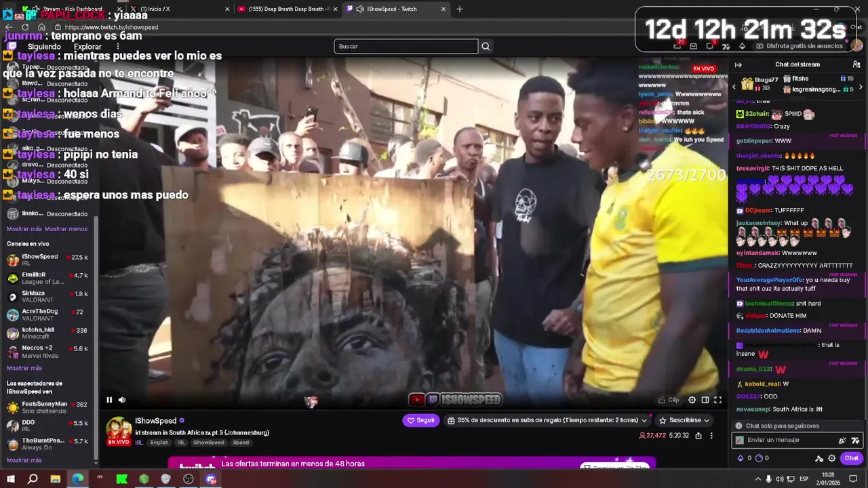
Task: Click the browser home icon
Action: pyautogui.click(x=41, y=27)
